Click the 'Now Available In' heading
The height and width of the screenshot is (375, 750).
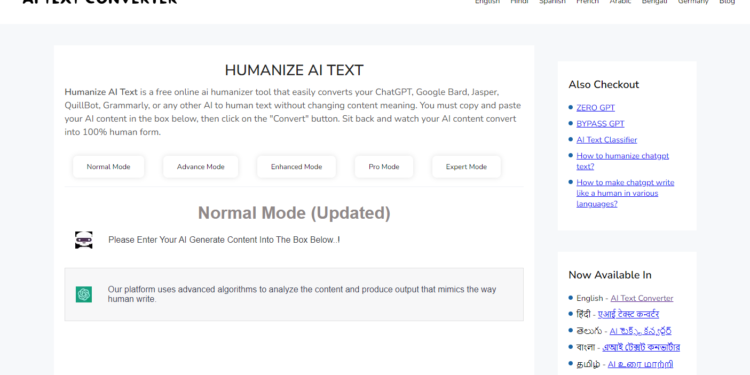(x=610, y=275)
